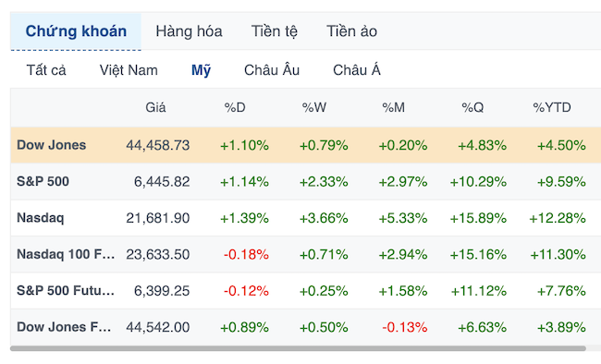Image resolution: width=601 pixels, height=364 pixels.
Task: Sort by the %D column header
Action: [235, 108]
